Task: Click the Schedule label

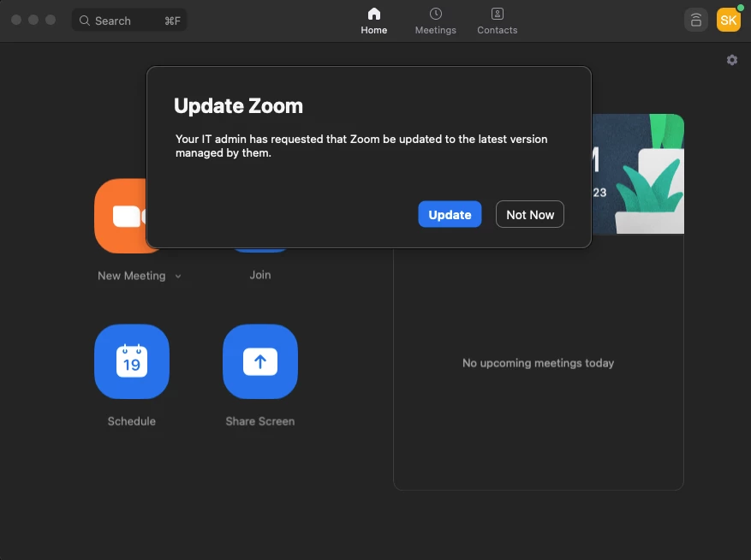Action: tap(132, 421)
